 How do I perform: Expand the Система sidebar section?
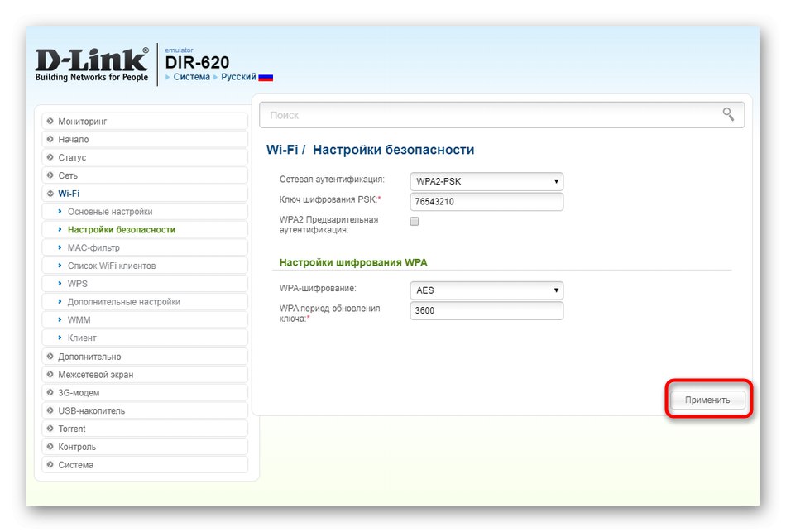(145, 465)
